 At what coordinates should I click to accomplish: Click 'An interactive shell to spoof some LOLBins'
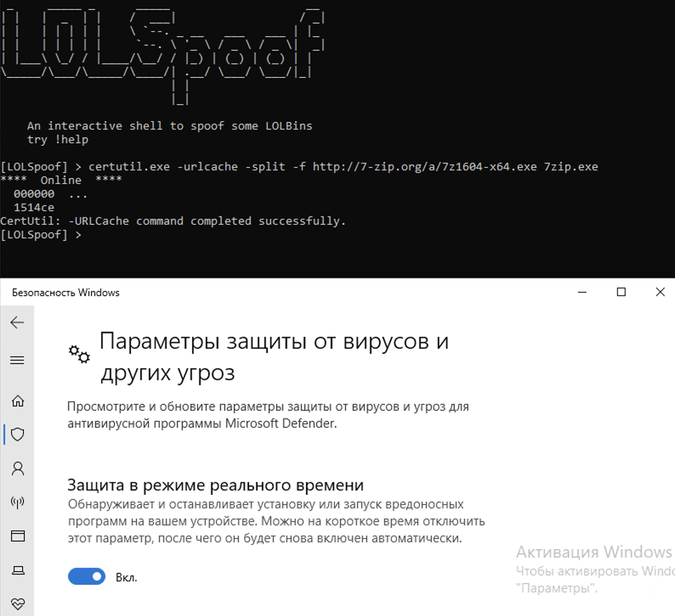pyautogui.click(x=170, y=126)
